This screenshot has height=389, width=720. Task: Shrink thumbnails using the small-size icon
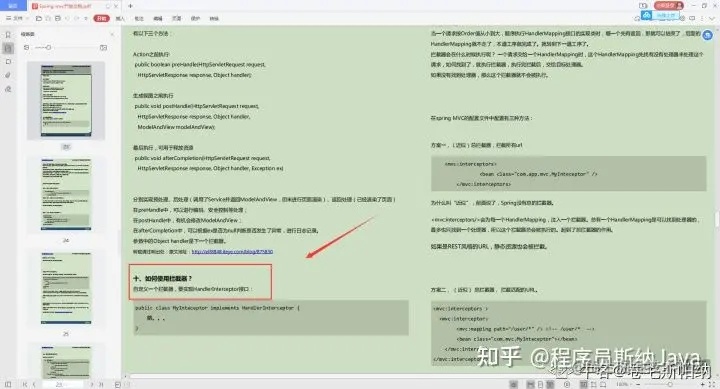coord(26,47)
